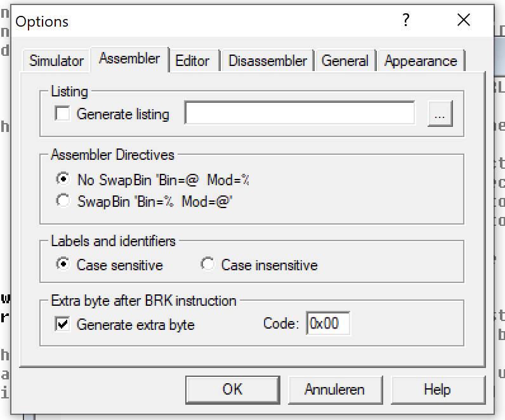This screenshot has height=420, width=505.
Task: Click the Annuleren button
Action: point(334,388)
